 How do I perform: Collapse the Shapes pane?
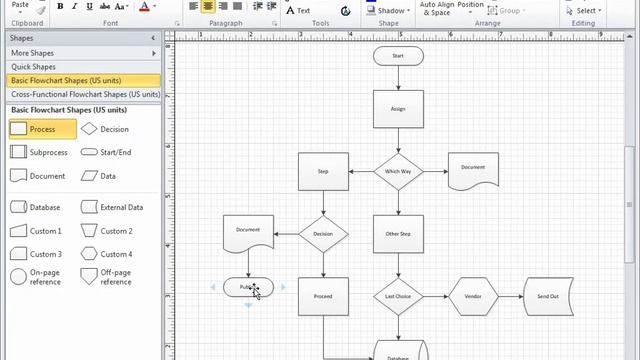[x=153, y=38]
